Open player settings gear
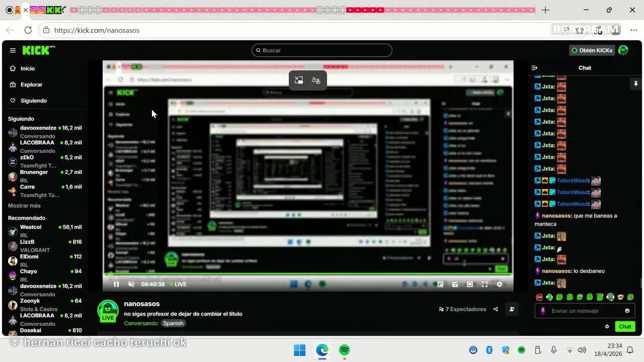This screenshot has width=644, height=362. (499, 284)
